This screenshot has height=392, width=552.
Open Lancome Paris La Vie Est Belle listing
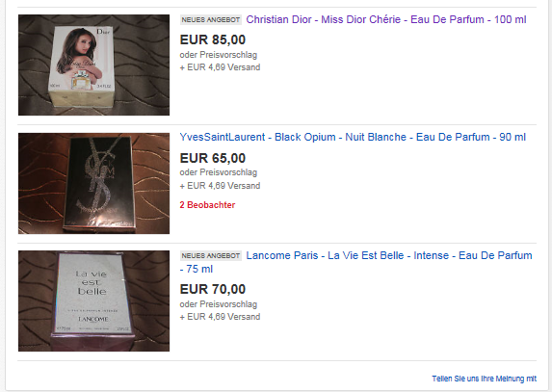pos(355,262)
